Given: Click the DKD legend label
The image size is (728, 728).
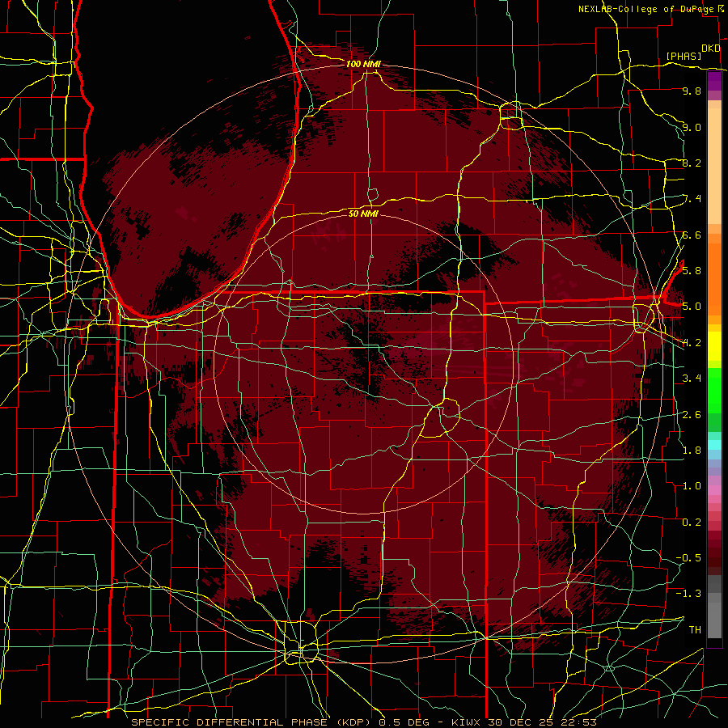Looking at the screenshot, I should (711, 49).
